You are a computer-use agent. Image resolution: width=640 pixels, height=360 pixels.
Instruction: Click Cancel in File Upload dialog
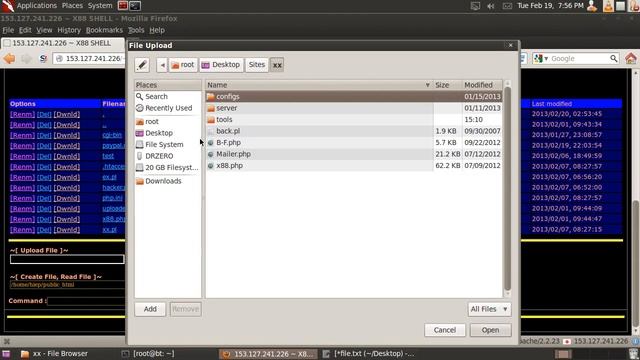coord(444,330)
